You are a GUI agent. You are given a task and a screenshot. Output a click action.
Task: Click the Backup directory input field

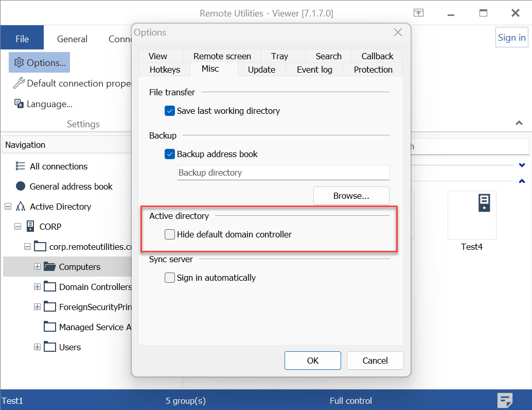[x=283, y=173]
